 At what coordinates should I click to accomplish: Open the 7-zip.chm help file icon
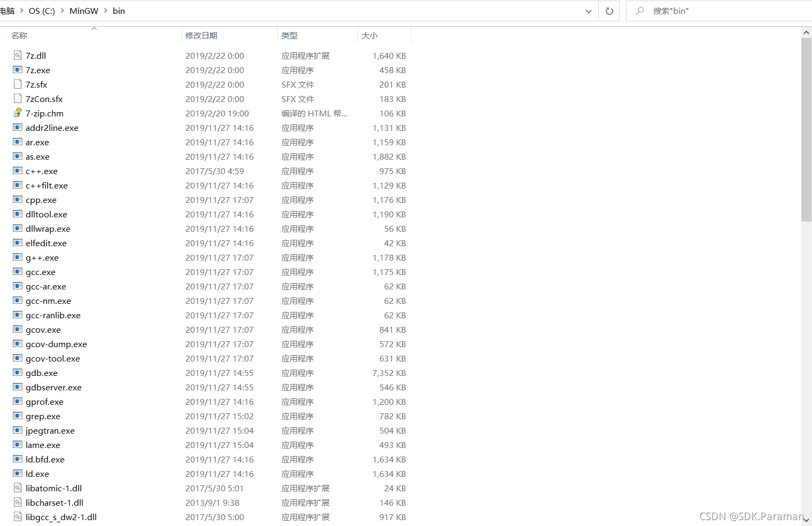click(x=17, y=113)
